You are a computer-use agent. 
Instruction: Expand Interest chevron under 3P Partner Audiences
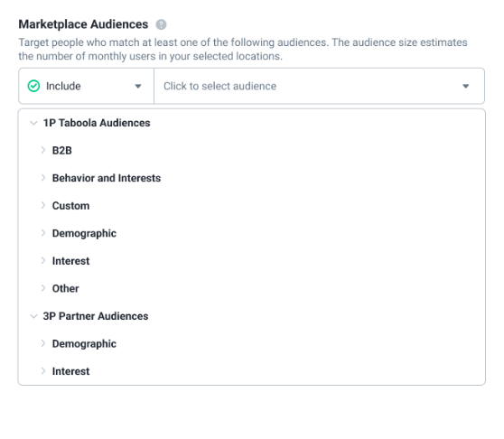43,371
